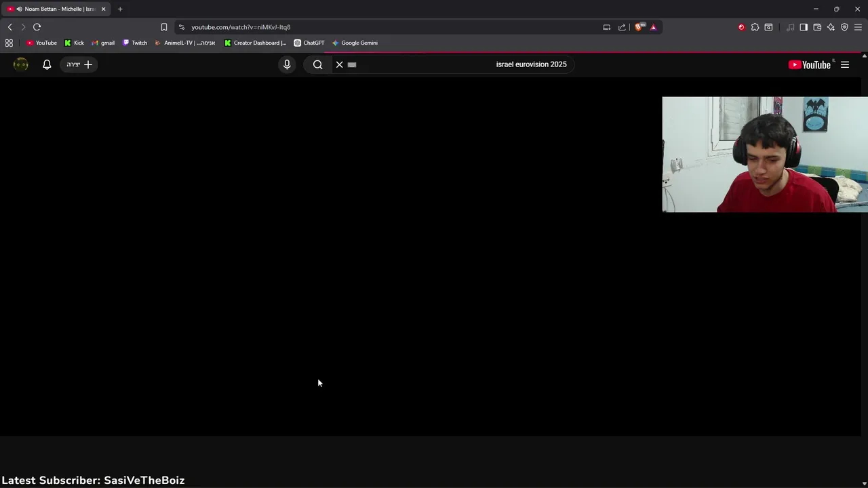Open Brave Rewards triangle icon
The width and height of the screenshot is (868, 488).
click(x=653, y=27)
